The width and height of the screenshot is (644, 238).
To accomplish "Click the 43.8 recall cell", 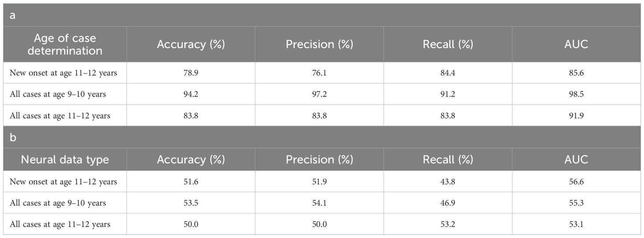I will pyautogui.click(x=448, y=182).
